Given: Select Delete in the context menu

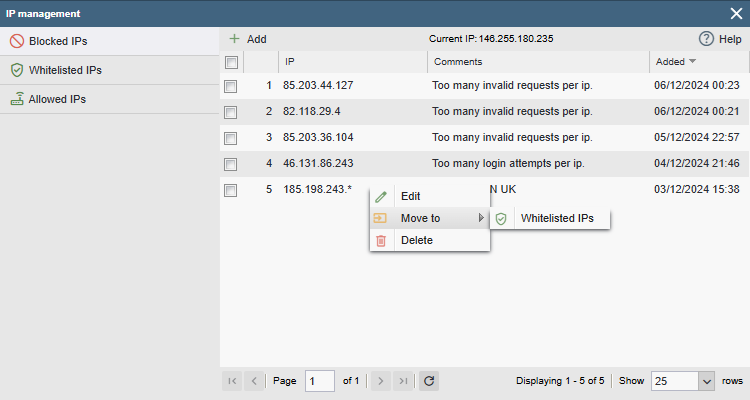Looking at the screenshot, I should point(417,240).
